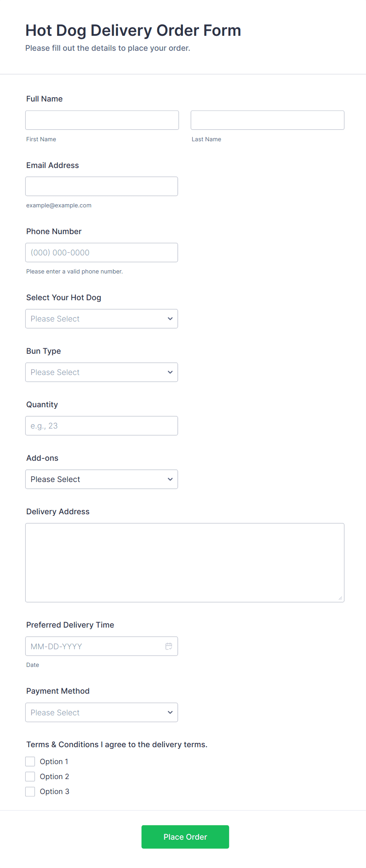The height and width of the screenshot is (868, 366).
Task: Click the Select Your Hot Dog chevron
Action: tap(170, 319)
